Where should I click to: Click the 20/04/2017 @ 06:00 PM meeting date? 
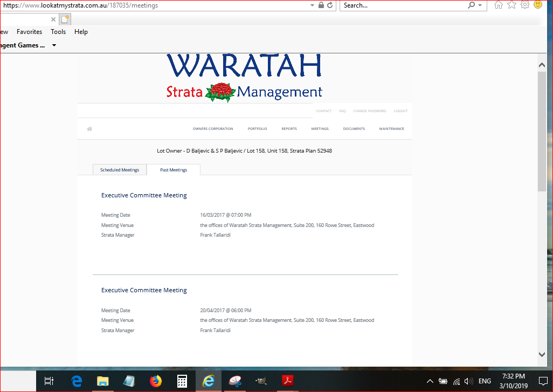[226, 311]
